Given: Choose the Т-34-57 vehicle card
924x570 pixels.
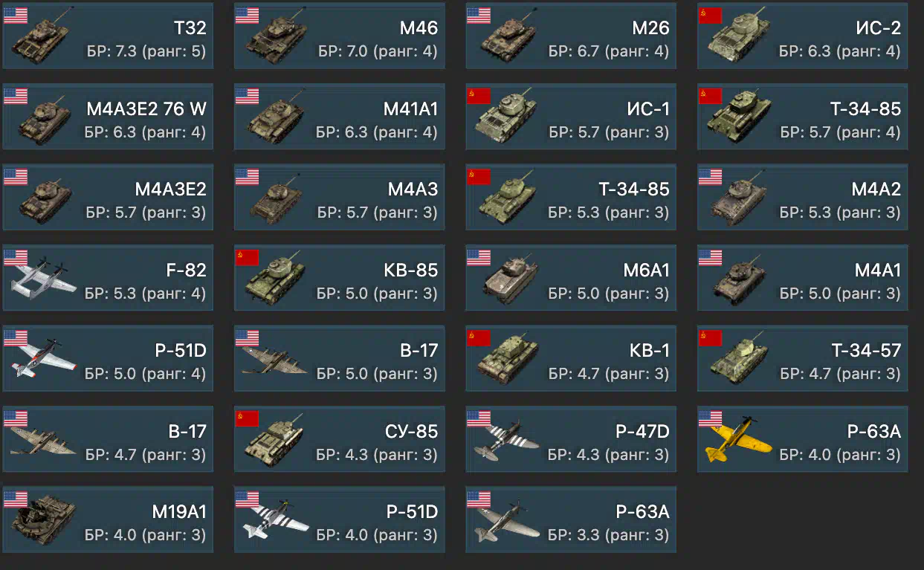Looking at the screenshot, I should [802, 358].
